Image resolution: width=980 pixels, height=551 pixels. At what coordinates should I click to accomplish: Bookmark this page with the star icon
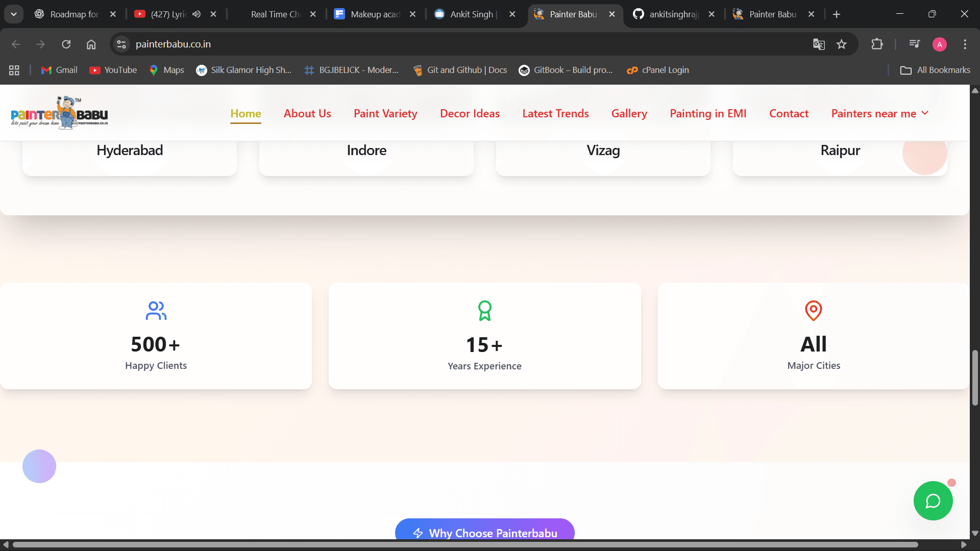pyautogui.click(x=842, y=44)
